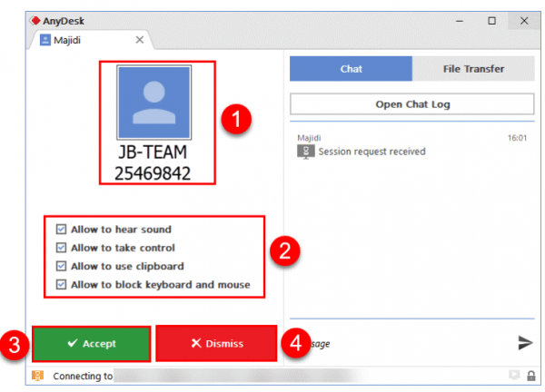Minimize the AnyDesk window
The width and height of the screenshot is (545, 392).
pyautogui.click(x=460, y=21)
